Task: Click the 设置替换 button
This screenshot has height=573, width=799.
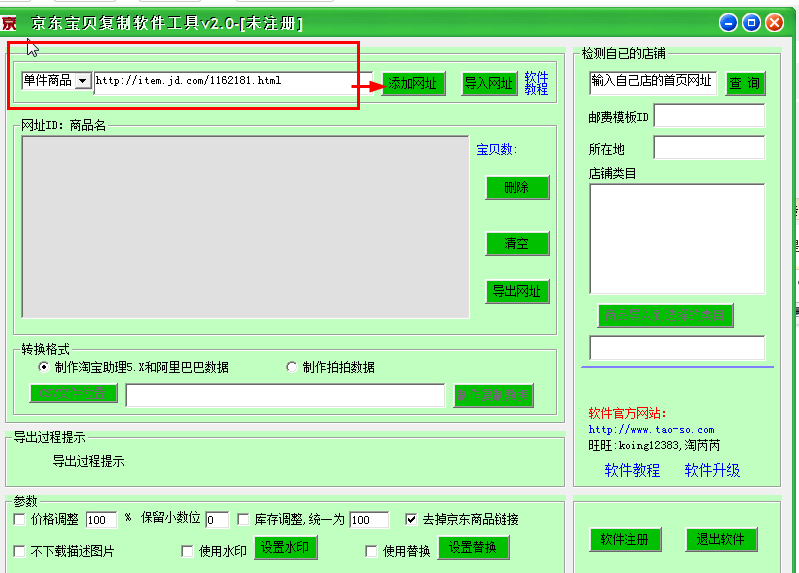Action: pos(473,548)
